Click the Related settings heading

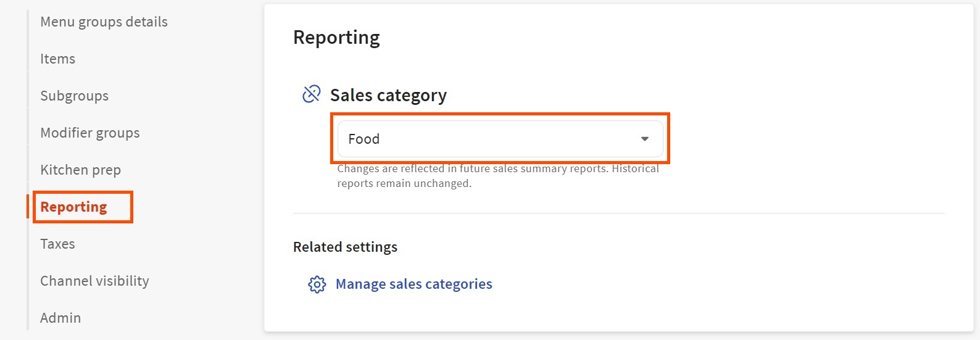[345, 247]
